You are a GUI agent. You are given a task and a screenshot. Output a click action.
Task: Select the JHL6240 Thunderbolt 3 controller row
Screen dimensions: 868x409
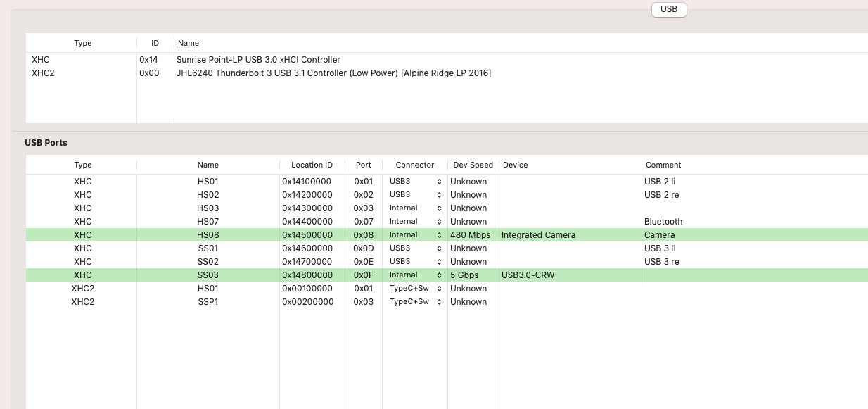click(447, 73)
